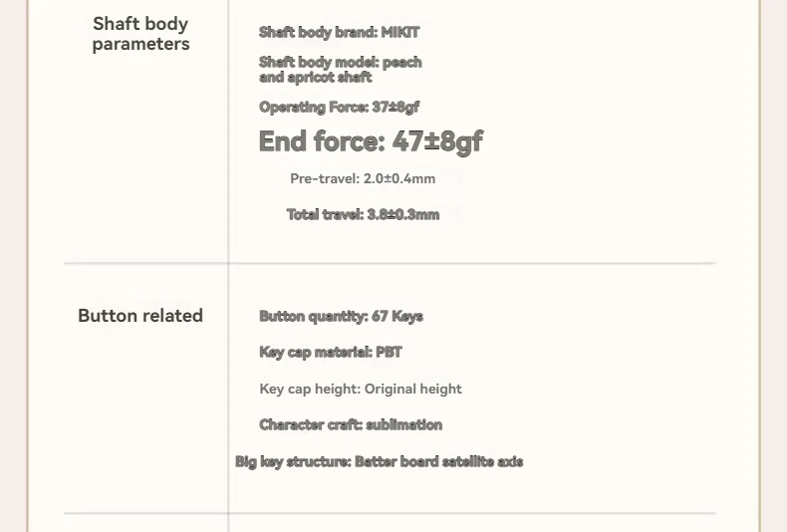Select the "47±8gf" end force value

[x=437, y=141]
